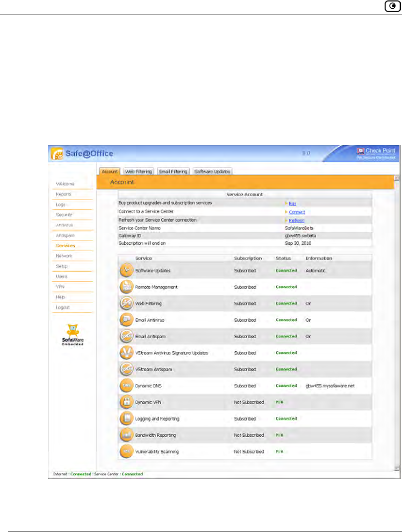This screenshot has width=402, height=532.
Task: Click the Check Point logo
Action: pyautogui.click(x=376, y=154)
